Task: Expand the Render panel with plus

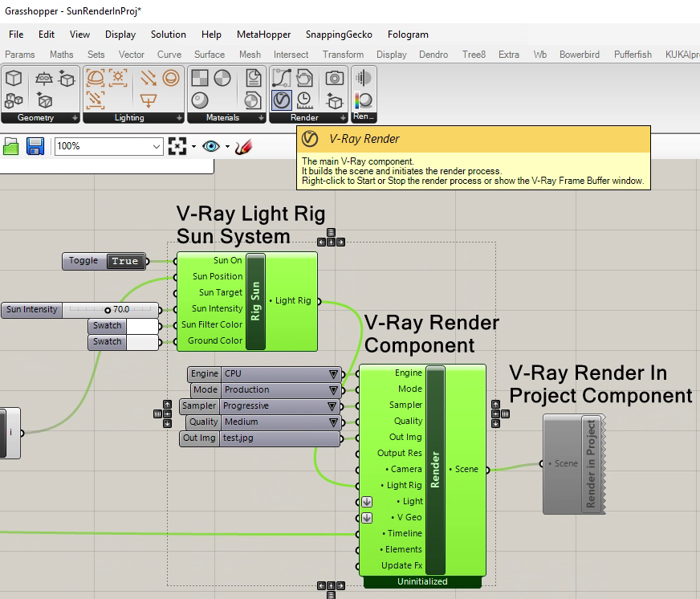Action: click(x=343, y=118)
